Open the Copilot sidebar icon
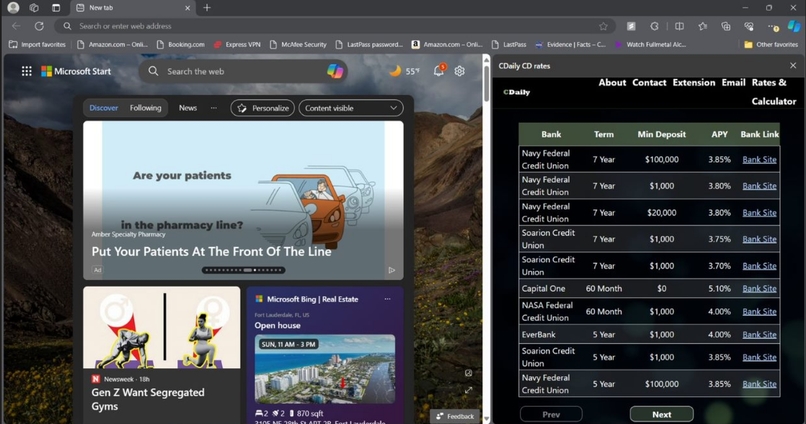This screenshot has width=806, height=424. point(795,26)
